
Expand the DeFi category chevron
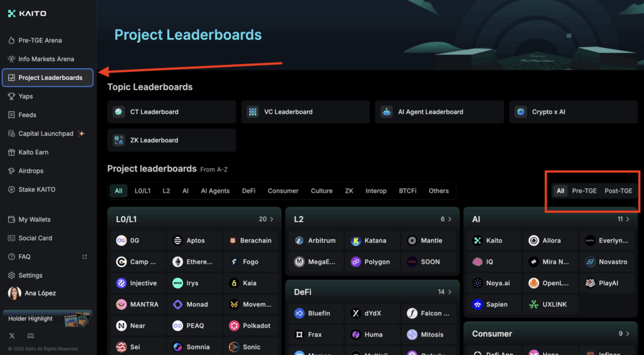[450, 292]
